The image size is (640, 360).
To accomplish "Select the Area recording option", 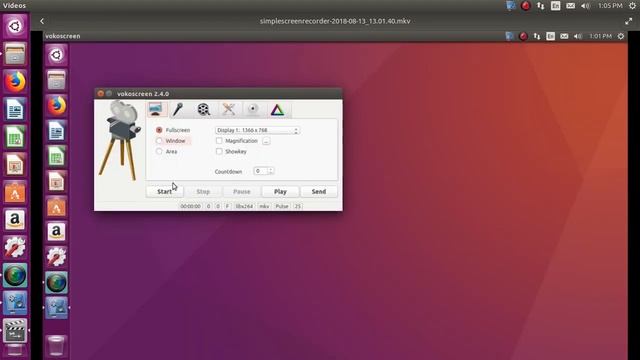I will [159, 151].
